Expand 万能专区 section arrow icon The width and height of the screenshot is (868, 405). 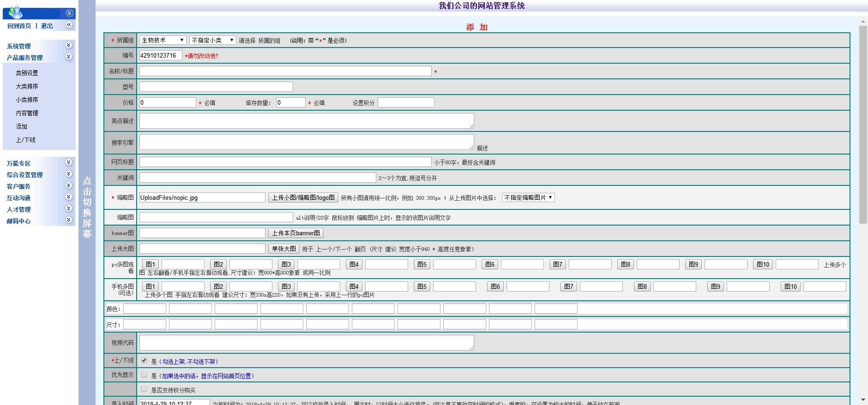(x=68, y=162)
